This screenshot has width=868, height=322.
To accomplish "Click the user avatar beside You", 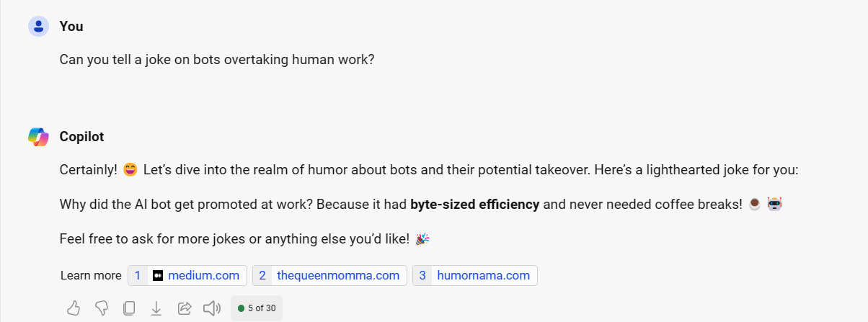I will tap(38, 27).
